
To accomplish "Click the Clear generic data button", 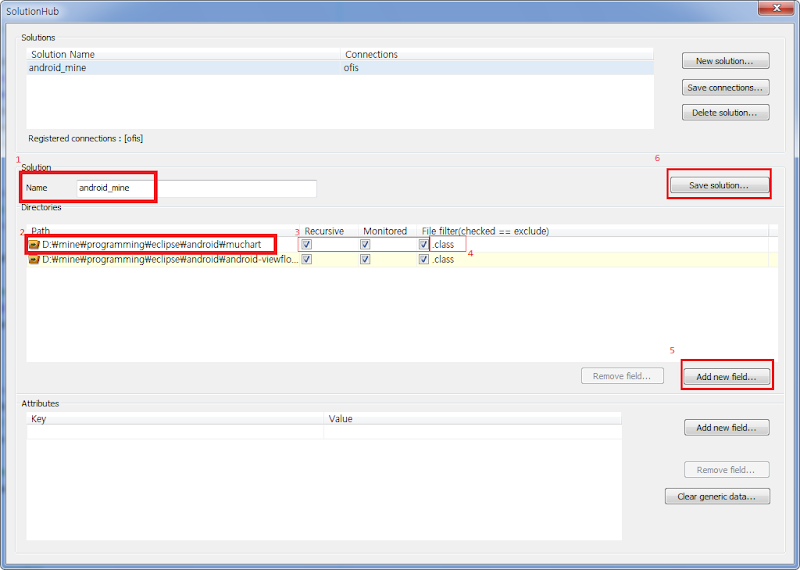I will (717, 496).
